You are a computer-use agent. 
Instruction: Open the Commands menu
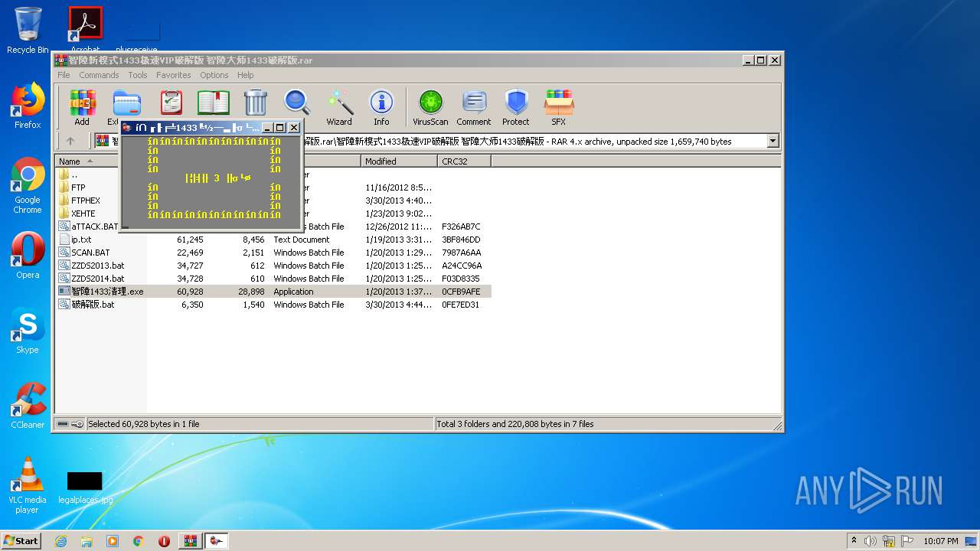(x=99, y=75)
